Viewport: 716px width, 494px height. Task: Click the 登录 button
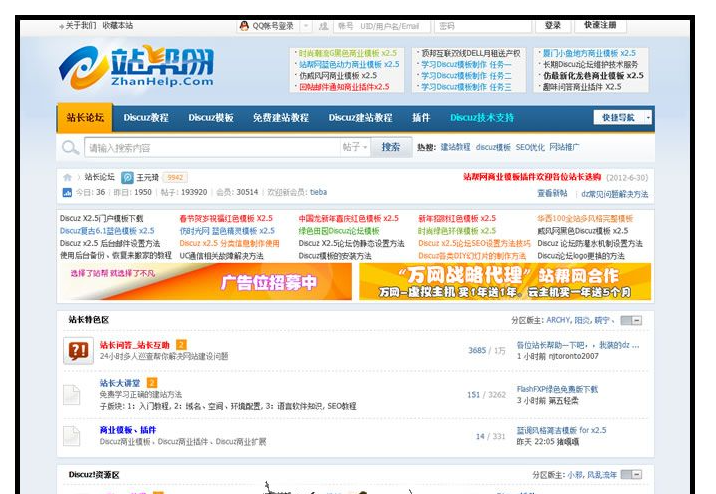click(x=553, y=26)
